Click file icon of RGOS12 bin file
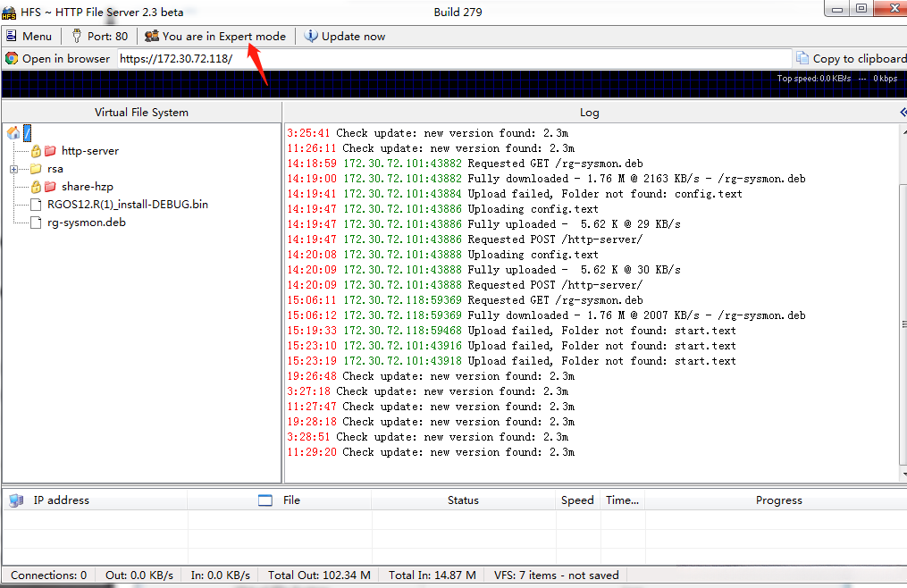The height and width of the screenshot is (588, 907). pyautogui.click(x=36, y=205)
